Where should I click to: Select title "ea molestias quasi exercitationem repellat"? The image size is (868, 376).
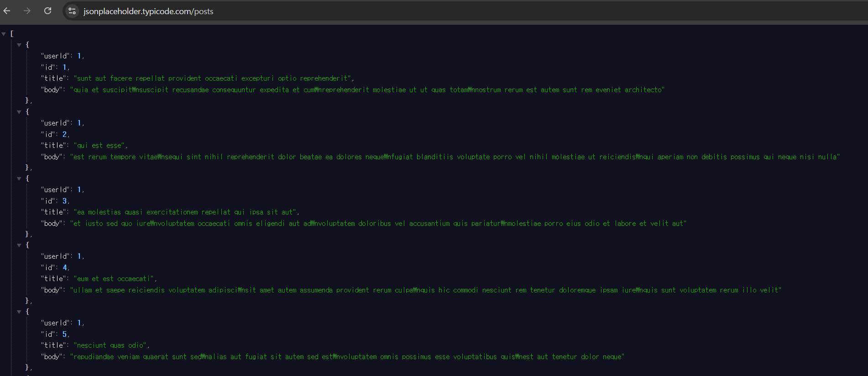(x=154, y=212)
